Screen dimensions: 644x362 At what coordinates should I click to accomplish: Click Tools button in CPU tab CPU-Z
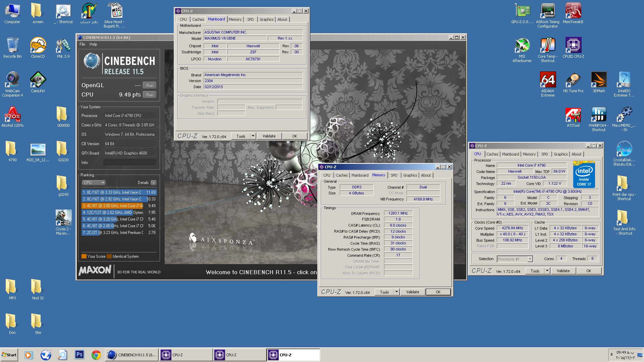pyautogui.click(x=535, y=271)
